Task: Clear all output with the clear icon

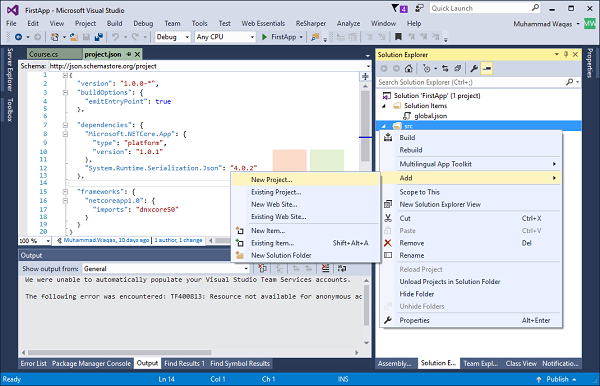Action: coord(325,269)
